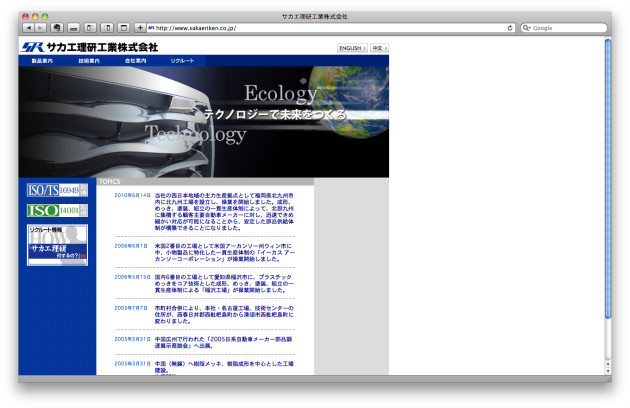Click the Evernote elephant toolbar icon
The height and width of the screenshot is (408, 630).
point(57,28)
